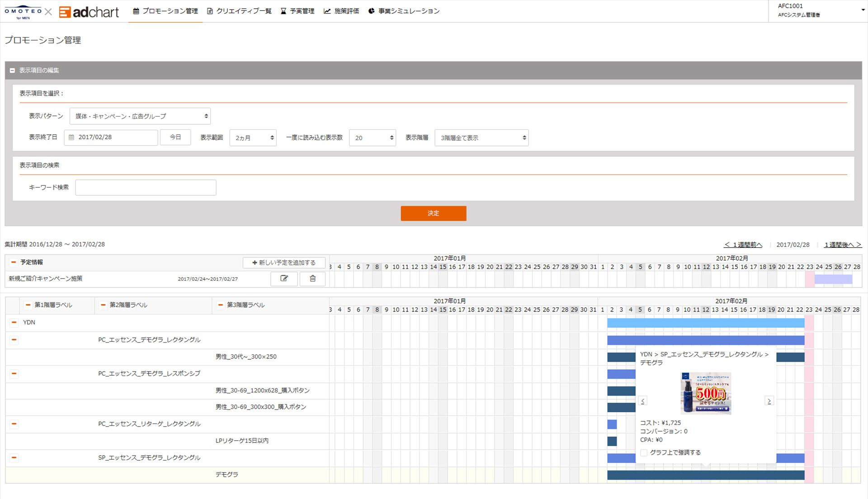Click the キーワード検索 input field
The image size is (868, 499).
pos(146,188)
